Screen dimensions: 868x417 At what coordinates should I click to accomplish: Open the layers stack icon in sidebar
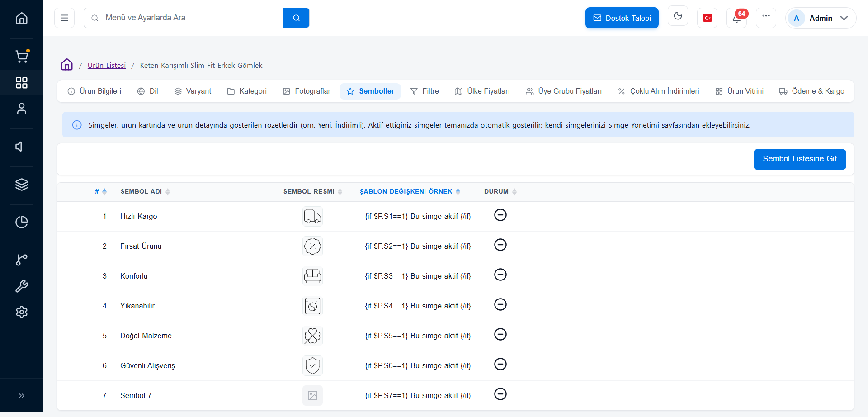click(22, 185)
